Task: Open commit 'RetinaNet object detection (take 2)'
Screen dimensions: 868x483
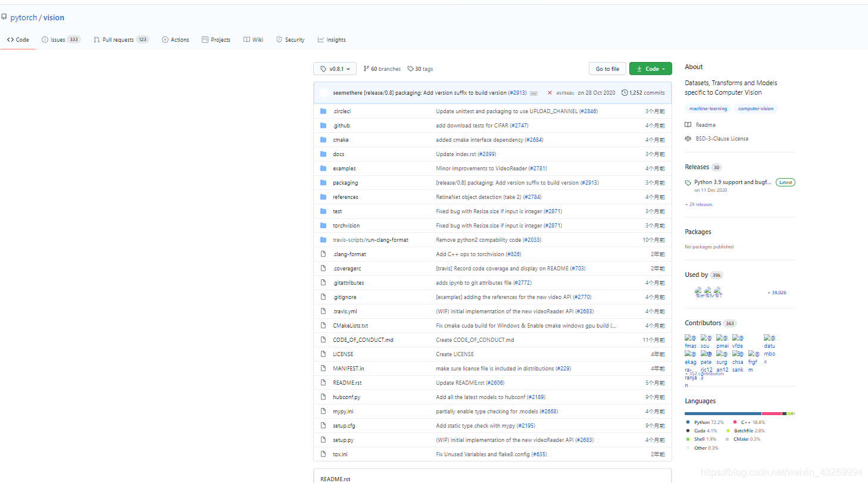Action: (x=488, y=197)
